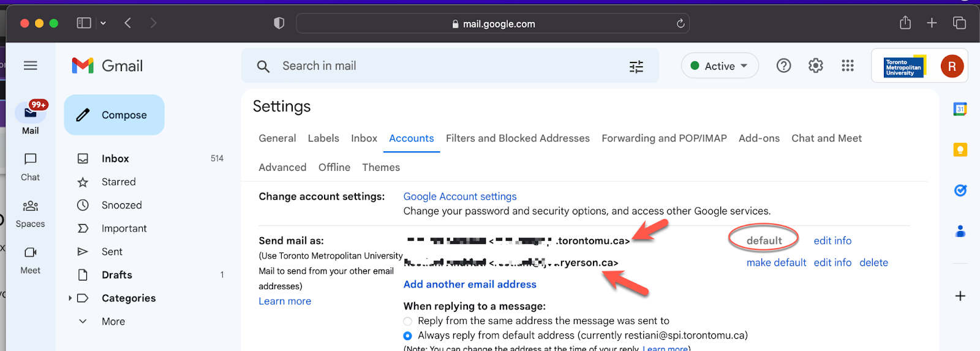This screenshot has height=351, width=980.
Task: Open Google Keep in side panel
Action: coord(960,149)
